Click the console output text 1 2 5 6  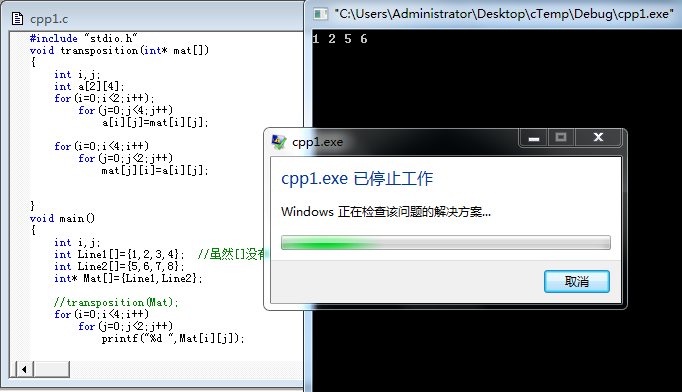340,39
